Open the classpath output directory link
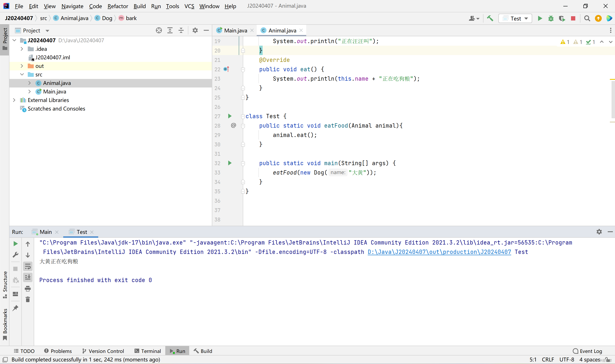This screenshot has width=615, height=364. point(439,252)
